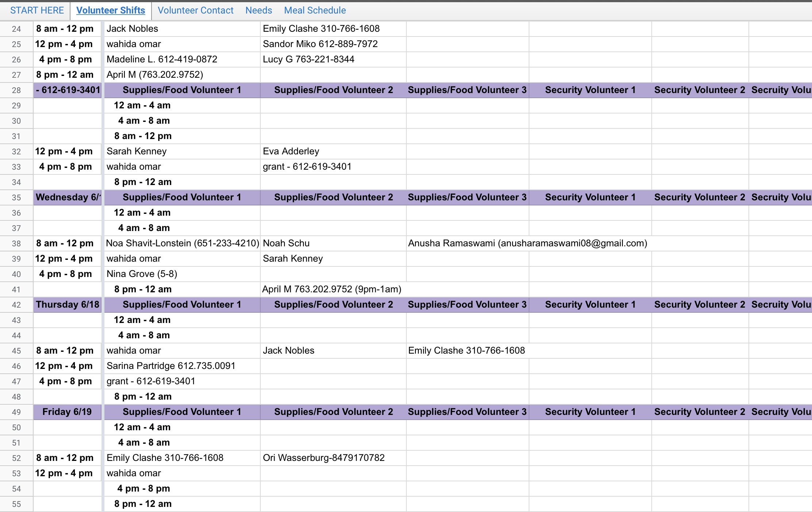The image size is (812, 512).
Task: Select Supplies/Food Volunteer 2 header in row 35
Action: click(x=333, y=197)
